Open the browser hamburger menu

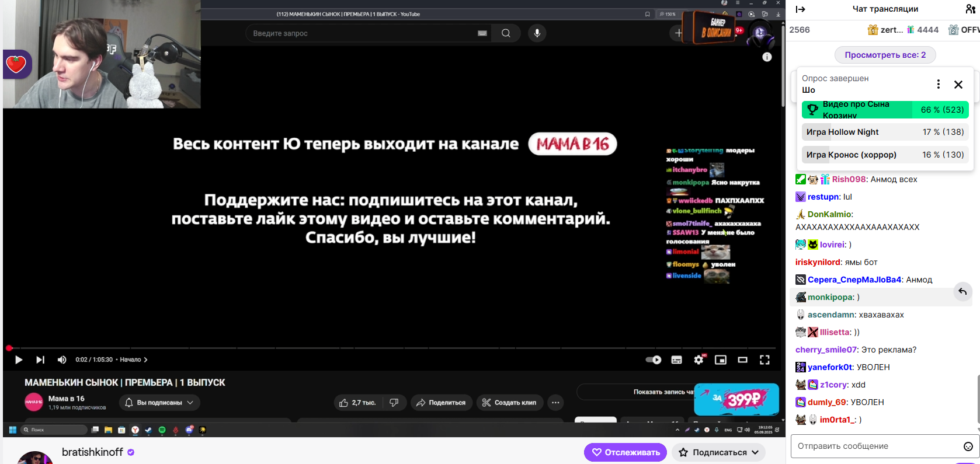738,3
